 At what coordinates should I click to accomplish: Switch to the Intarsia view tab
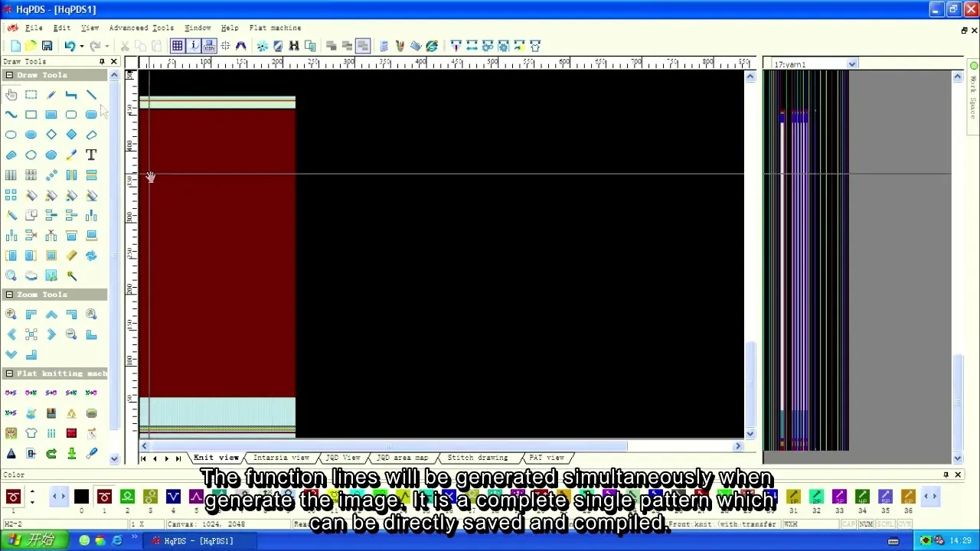(x=281, y=458)
